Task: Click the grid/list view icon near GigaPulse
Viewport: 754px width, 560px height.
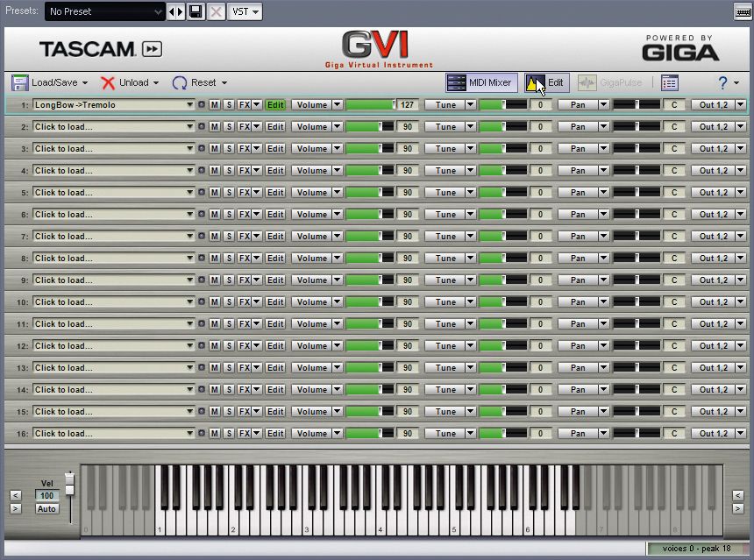Action: pos(669,83)
